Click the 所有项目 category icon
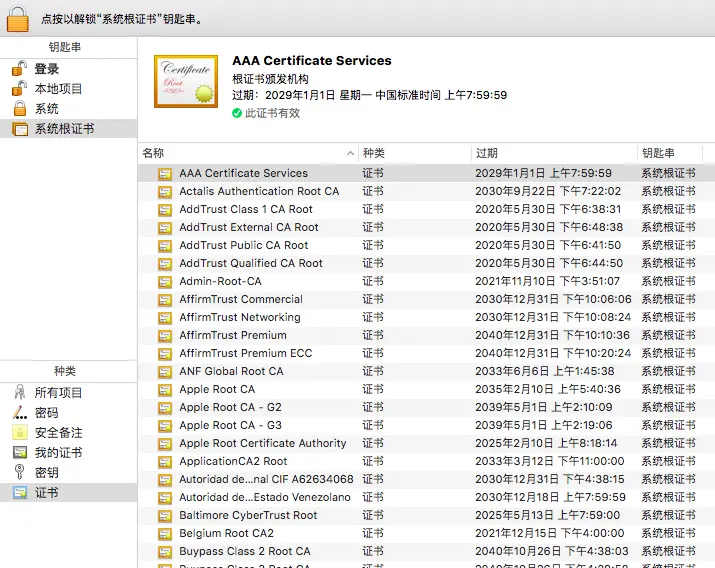 point(20,392)
